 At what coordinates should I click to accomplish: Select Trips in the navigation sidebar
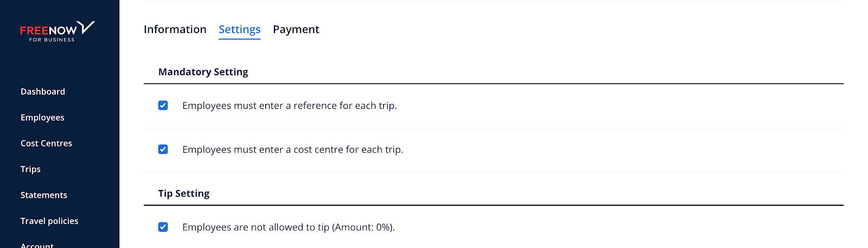[30, 169]
